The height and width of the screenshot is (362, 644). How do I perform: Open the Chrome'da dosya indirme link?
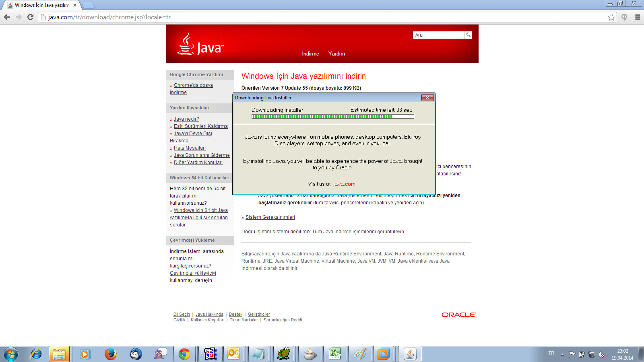tap(191, 89)
